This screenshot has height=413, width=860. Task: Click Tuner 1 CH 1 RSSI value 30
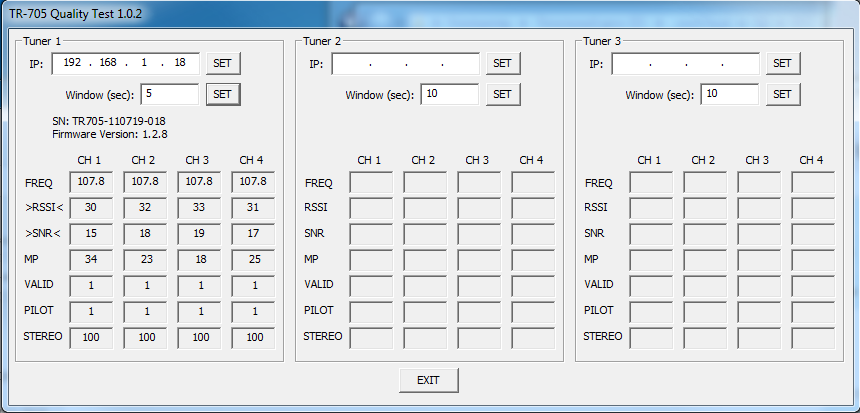tap(91, 208)
